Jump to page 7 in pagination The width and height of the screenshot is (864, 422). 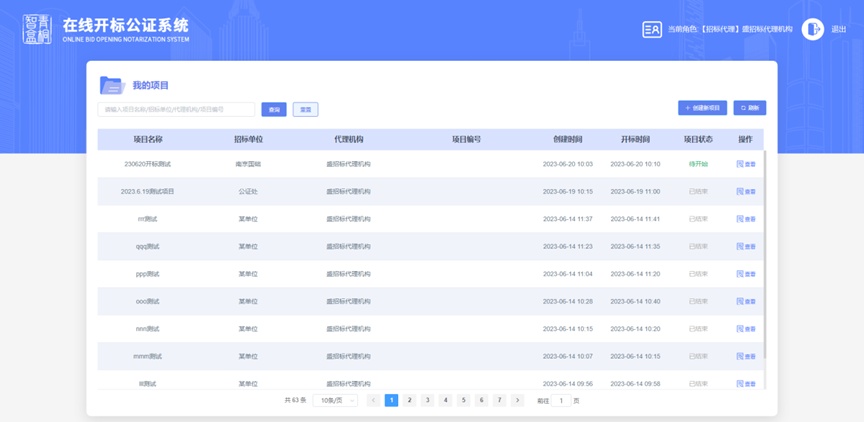[499, 400]
